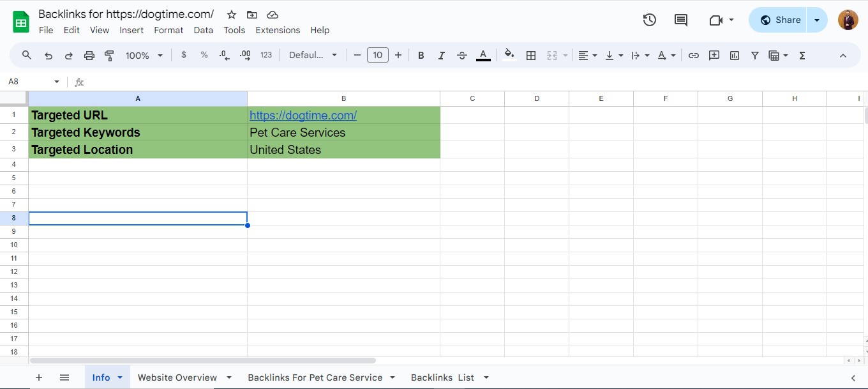Open the Help menu

(320, 30)
